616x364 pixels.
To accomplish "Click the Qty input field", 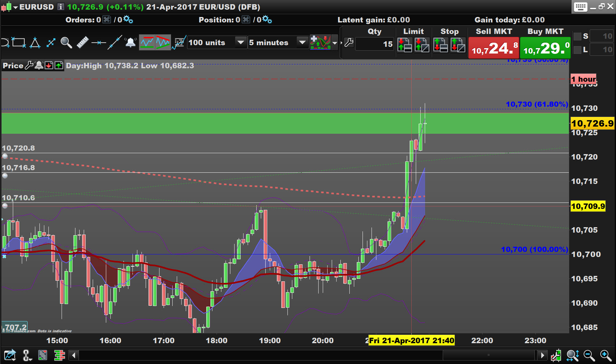I will coord(375,44).
